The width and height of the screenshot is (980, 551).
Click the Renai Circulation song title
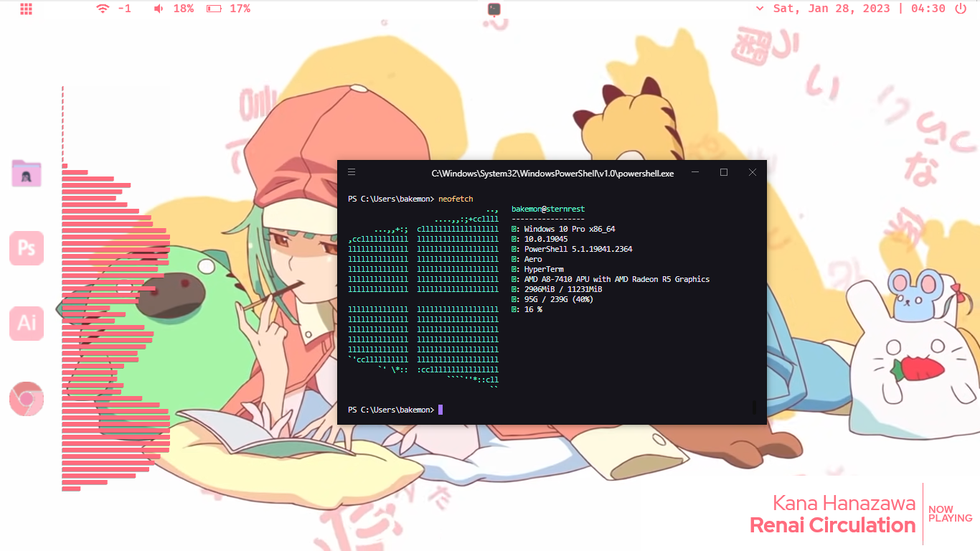833,525
